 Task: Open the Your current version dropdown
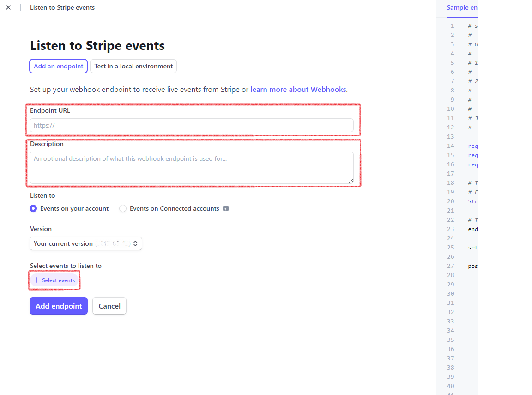pos(86,243)
